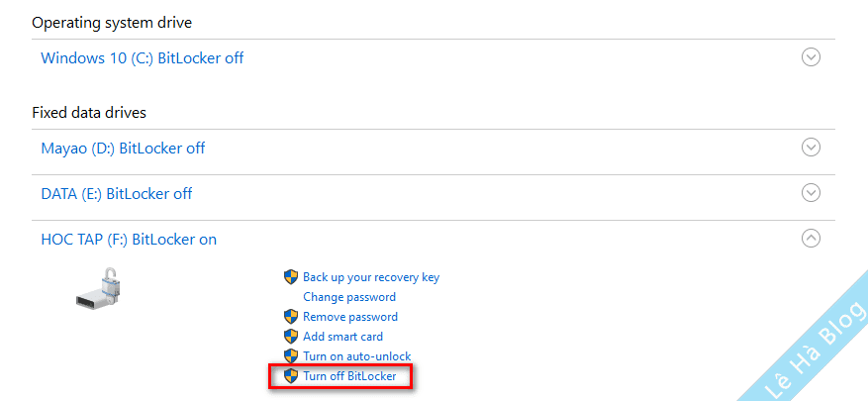Expand the Windows 10 (C:) drive section
Viewport: 868px width, 401px height.
tap(811, 57)
